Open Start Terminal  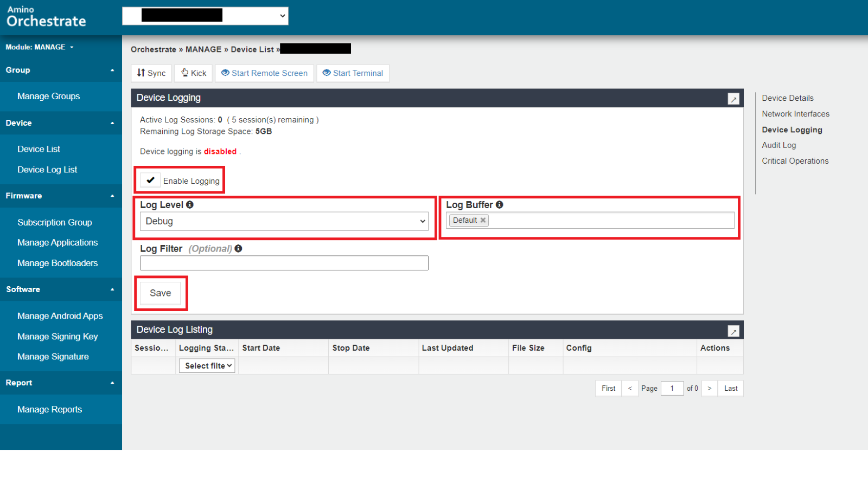point(353,73)
